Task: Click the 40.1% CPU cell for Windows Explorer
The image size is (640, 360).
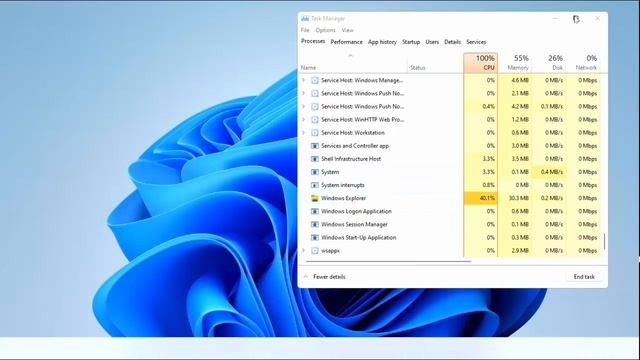Action: click(480, 198)
